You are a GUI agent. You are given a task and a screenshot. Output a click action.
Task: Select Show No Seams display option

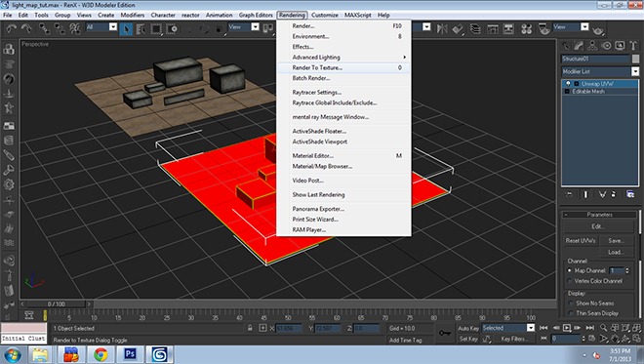click(x=571, y=303)
